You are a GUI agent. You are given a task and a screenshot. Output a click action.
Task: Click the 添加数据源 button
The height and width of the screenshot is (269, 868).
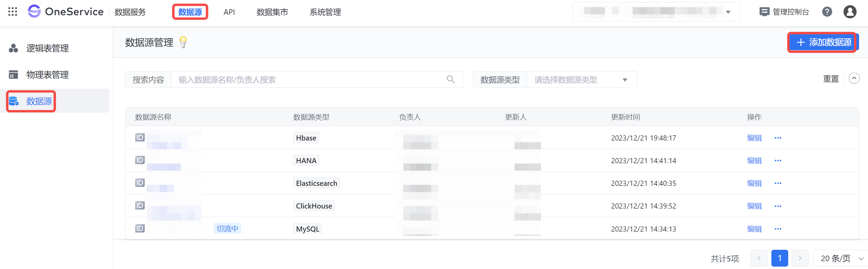pyautogui.click(x=823, y=42)
